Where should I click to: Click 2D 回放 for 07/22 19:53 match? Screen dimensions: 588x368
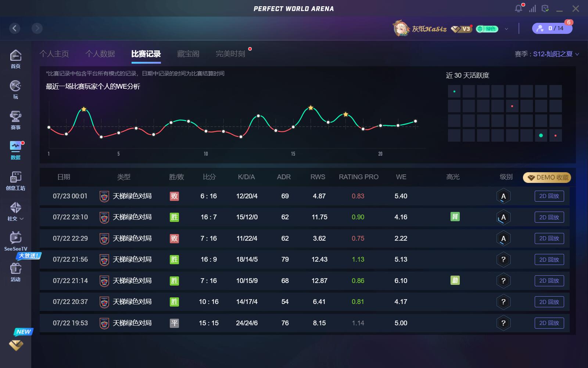[x=549, y=323]
